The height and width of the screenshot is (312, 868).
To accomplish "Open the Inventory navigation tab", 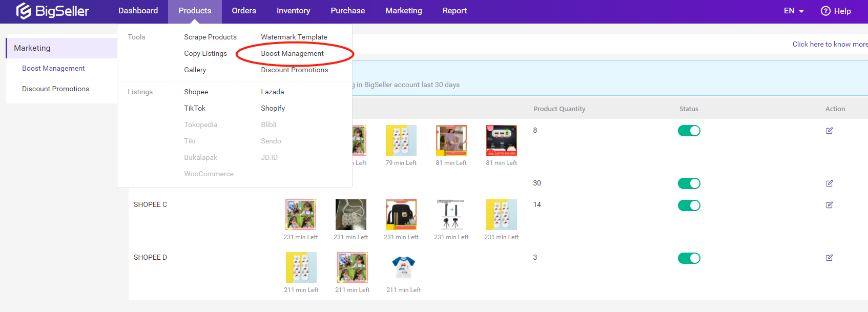I will pos(293,11).
